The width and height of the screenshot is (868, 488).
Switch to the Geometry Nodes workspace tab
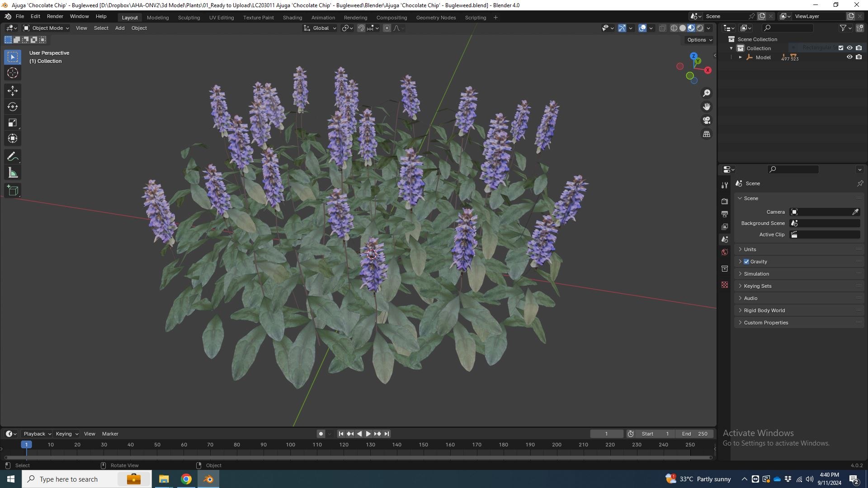pos(436,18)
